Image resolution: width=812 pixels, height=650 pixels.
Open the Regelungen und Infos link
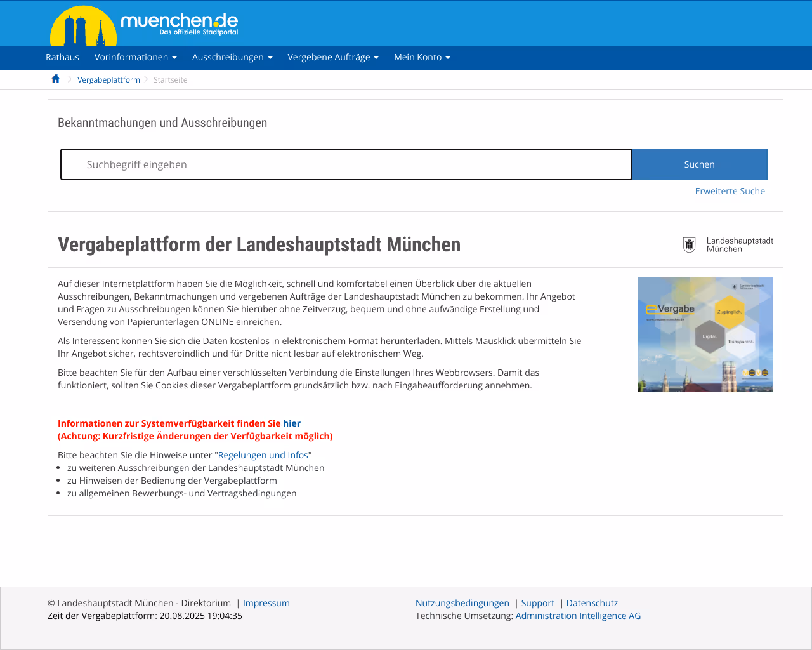pos(263,454)
